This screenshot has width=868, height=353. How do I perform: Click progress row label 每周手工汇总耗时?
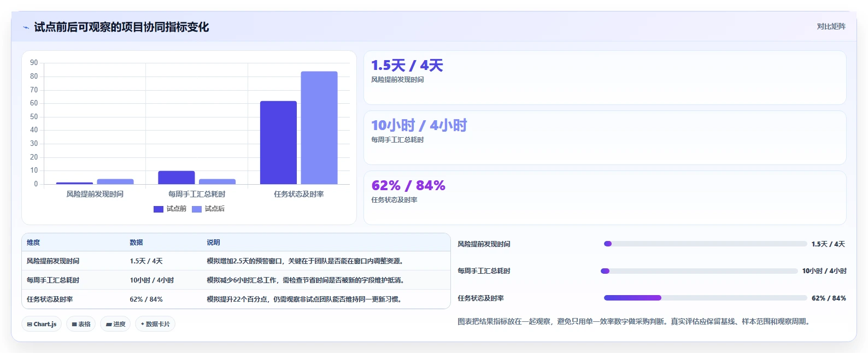tap(484, 271)
